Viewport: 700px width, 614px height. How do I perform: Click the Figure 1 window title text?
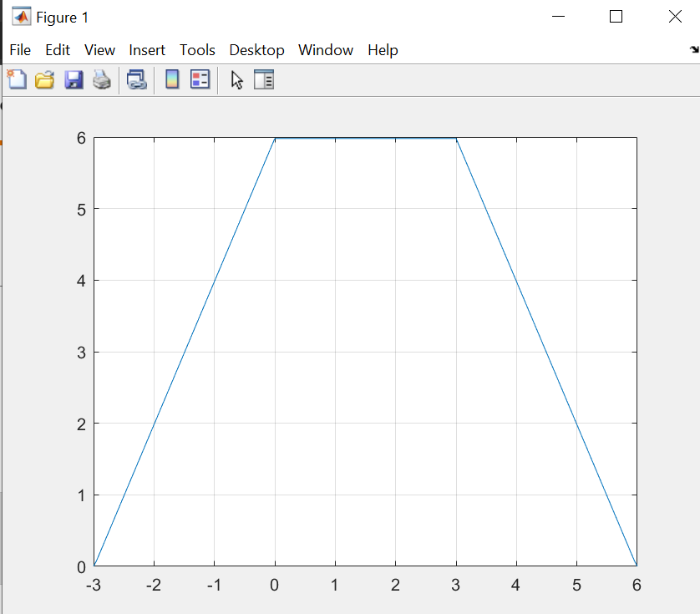click(x=62, y=18)
